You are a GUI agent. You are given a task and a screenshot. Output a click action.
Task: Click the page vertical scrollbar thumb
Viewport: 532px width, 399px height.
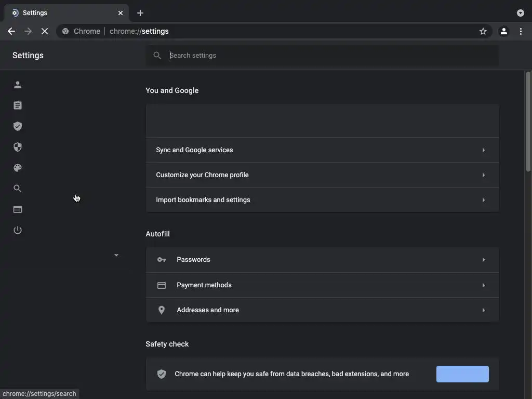(x=528, y=122)
